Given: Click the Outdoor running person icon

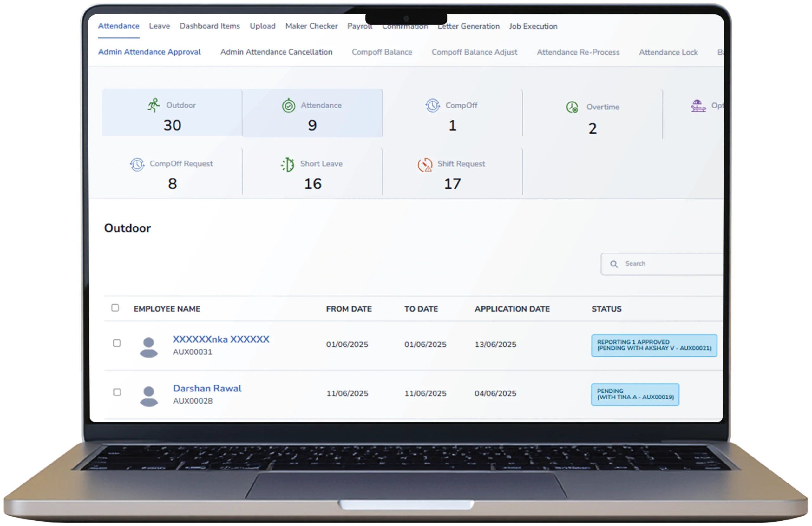Looking at the screenshot, I should 154,105.
